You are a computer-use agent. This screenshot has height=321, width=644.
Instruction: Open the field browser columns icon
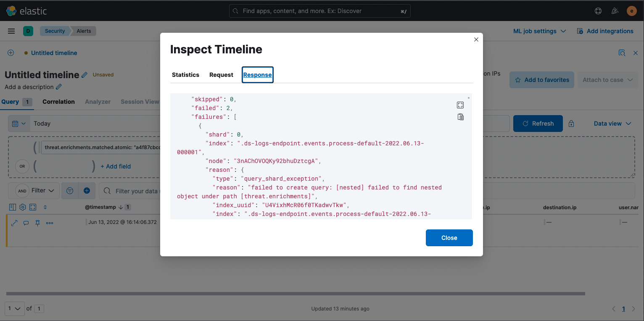pos(13,207)
